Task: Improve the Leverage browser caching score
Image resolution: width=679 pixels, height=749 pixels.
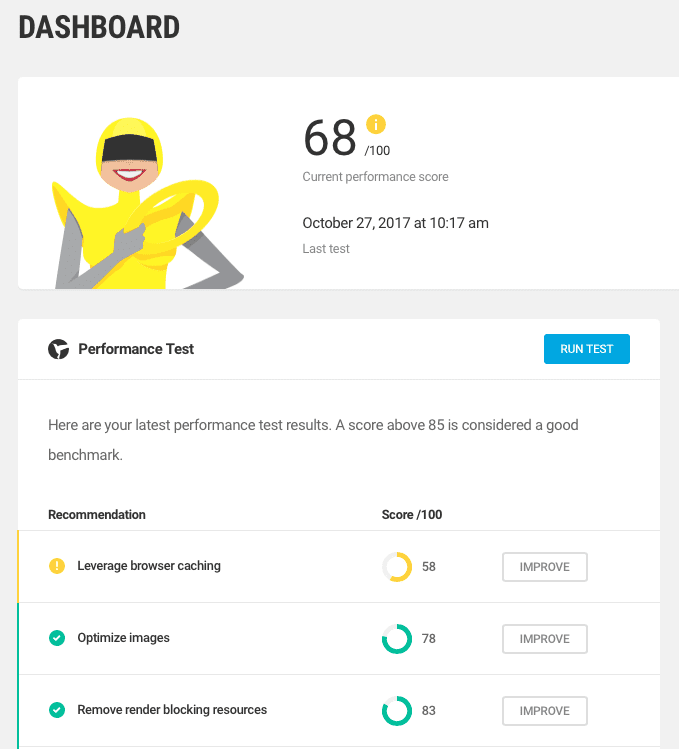Action: pyautogui.click(x=545, y=567)
